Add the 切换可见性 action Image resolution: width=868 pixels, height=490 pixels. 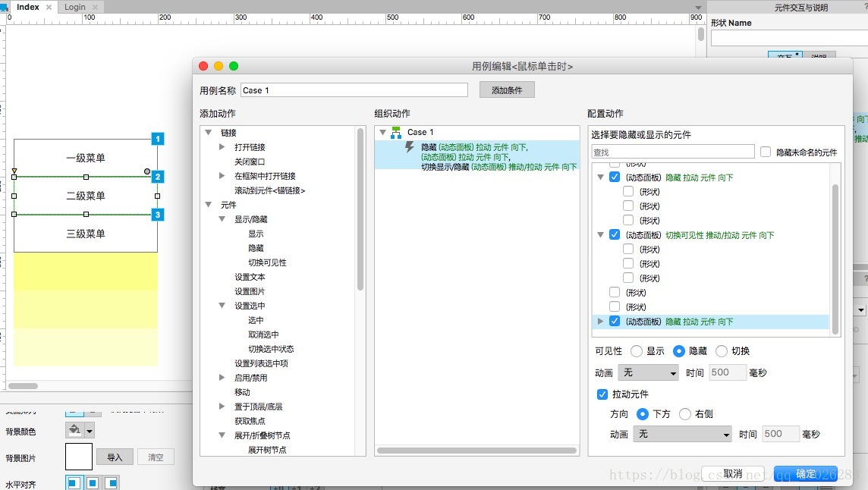tap(267, 262)
